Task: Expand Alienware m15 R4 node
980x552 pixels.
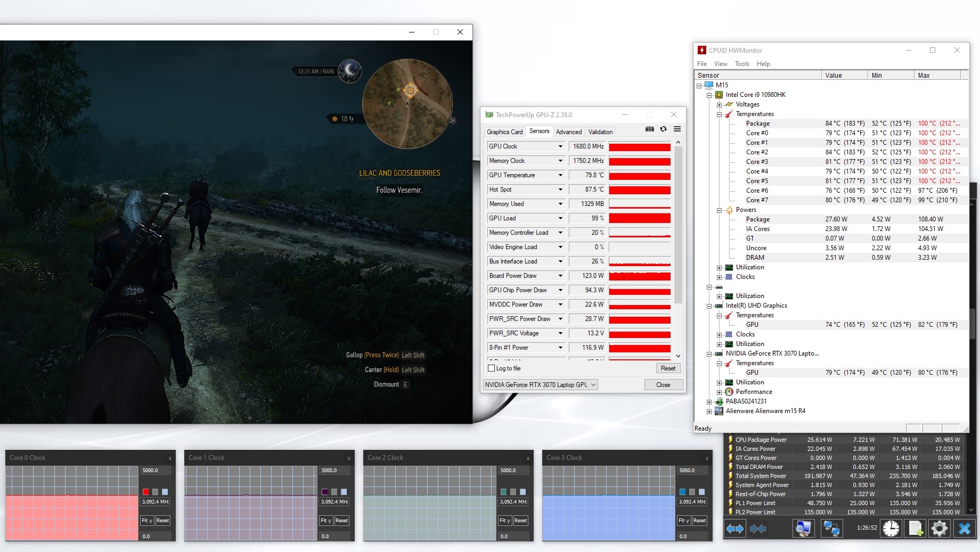Action: point(709,411)
